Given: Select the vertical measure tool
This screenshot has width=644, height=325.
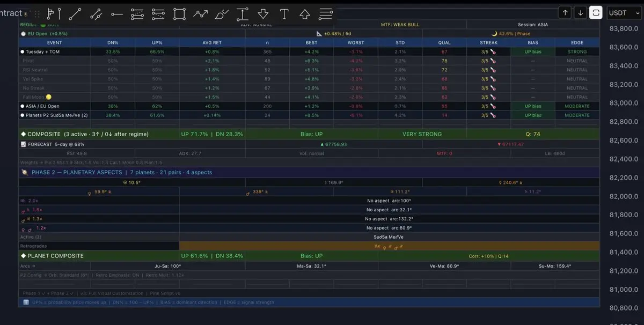Looking at the screenshot, I should pyautogui.click(x=243, y=14).
